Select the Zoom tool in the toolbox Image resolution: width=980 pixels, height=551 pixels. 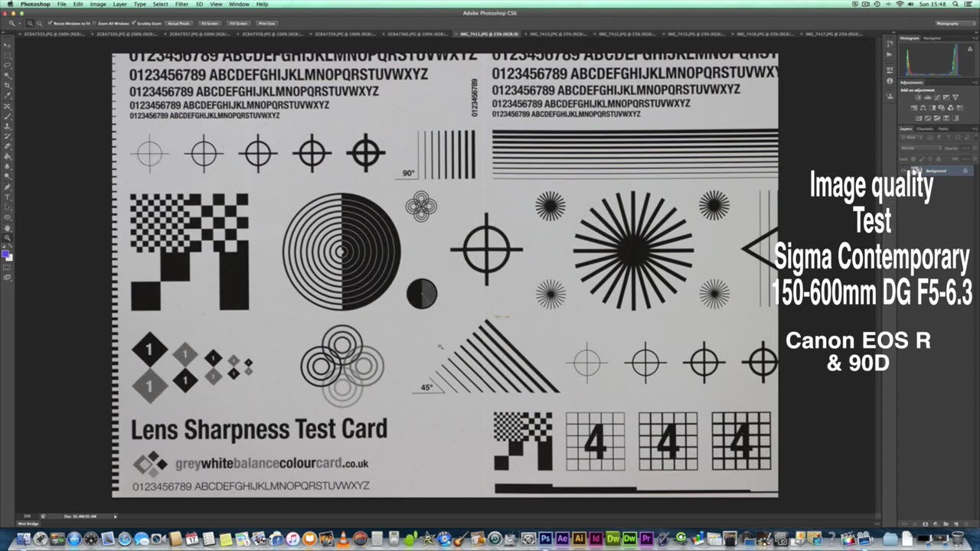point(7,237)
